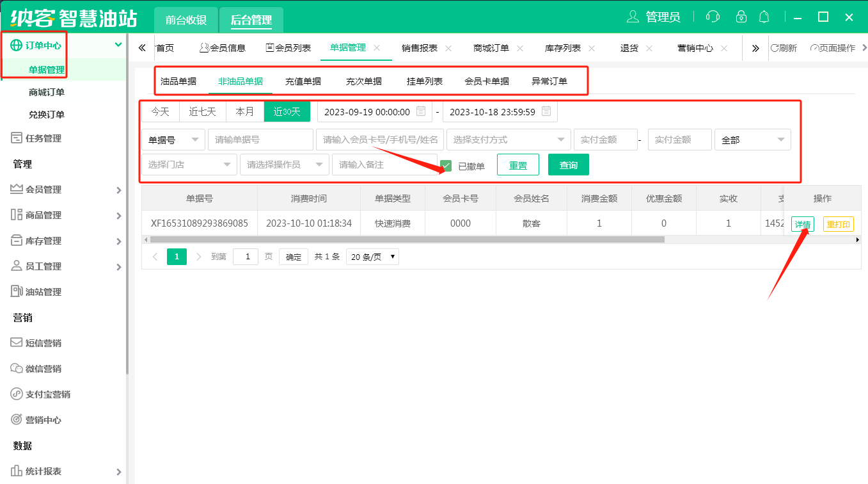Open the 选择支付方式 dropdown

(x=509, y=140)
